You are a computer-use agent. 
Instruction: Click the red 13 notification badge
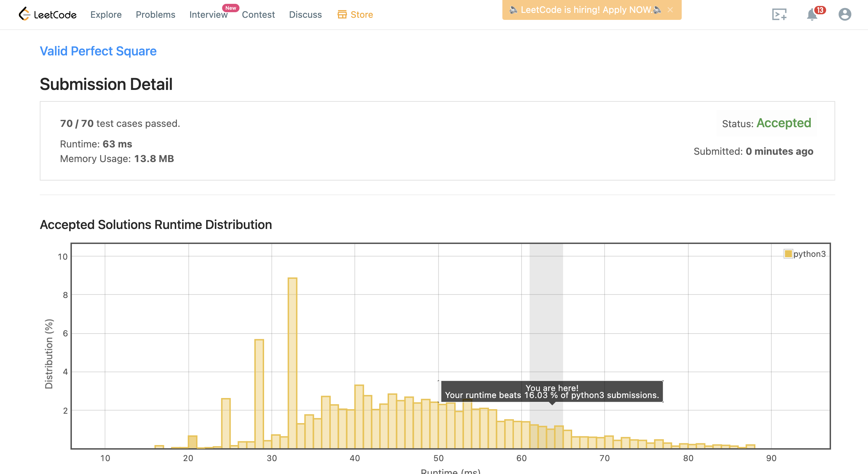tap(820, 10)
